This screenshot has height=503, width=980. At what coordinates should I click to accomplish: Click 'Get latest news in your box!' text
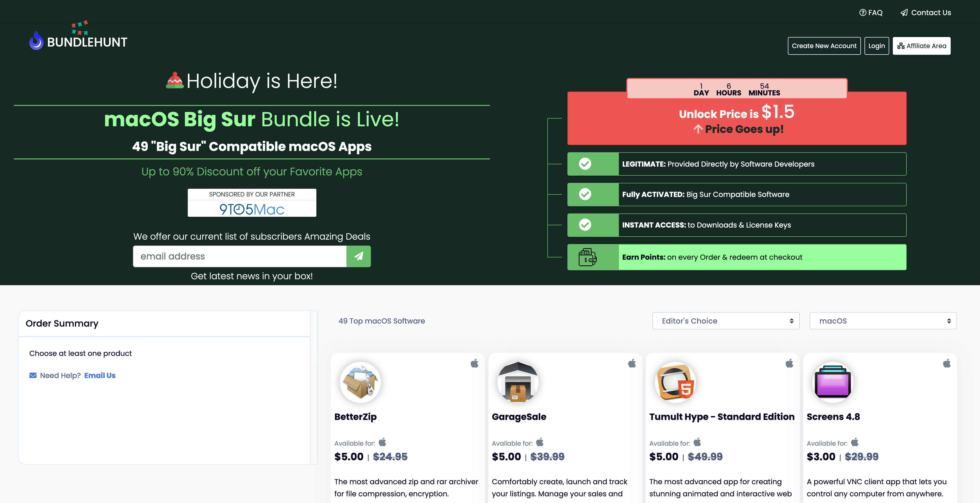[x=252, y=276]
